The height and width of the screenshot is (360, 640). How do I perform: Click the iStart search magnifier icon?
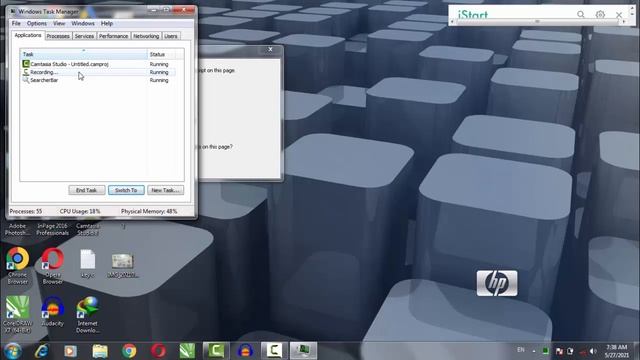coord(580,14)
